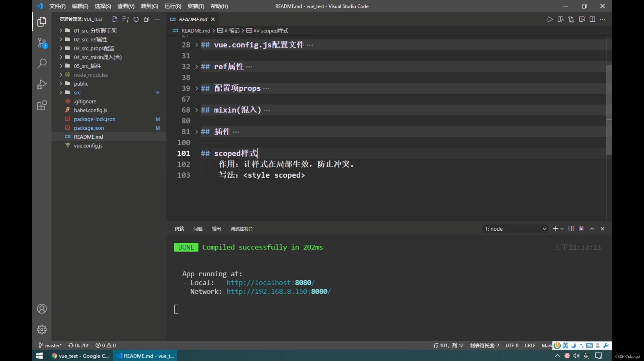Image resolution: width=644 pixels, height=361 pixels.
Task: Expand the node_modules folder
Action: 61,75
